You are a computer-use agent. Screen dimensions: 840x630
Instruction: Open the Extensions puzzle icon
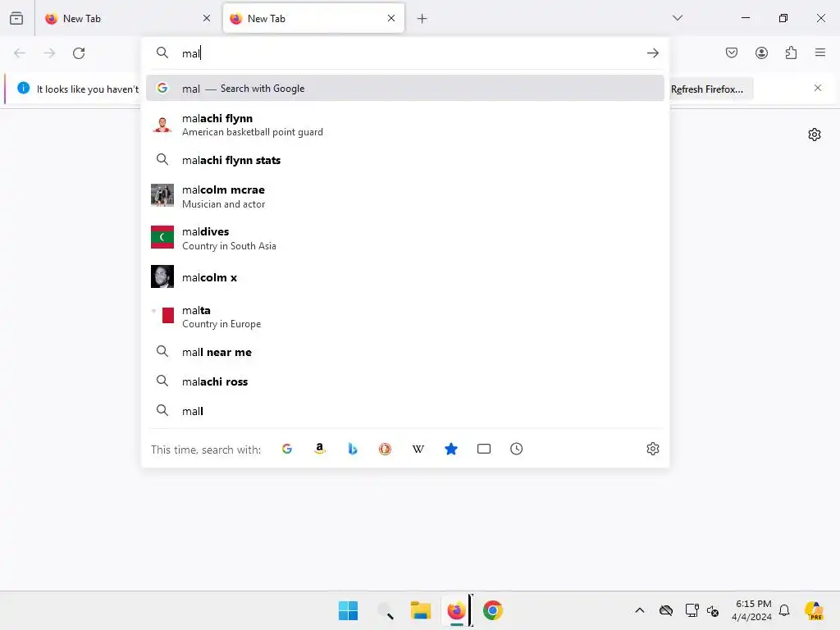pyautogui.click(x=791, y=52)
